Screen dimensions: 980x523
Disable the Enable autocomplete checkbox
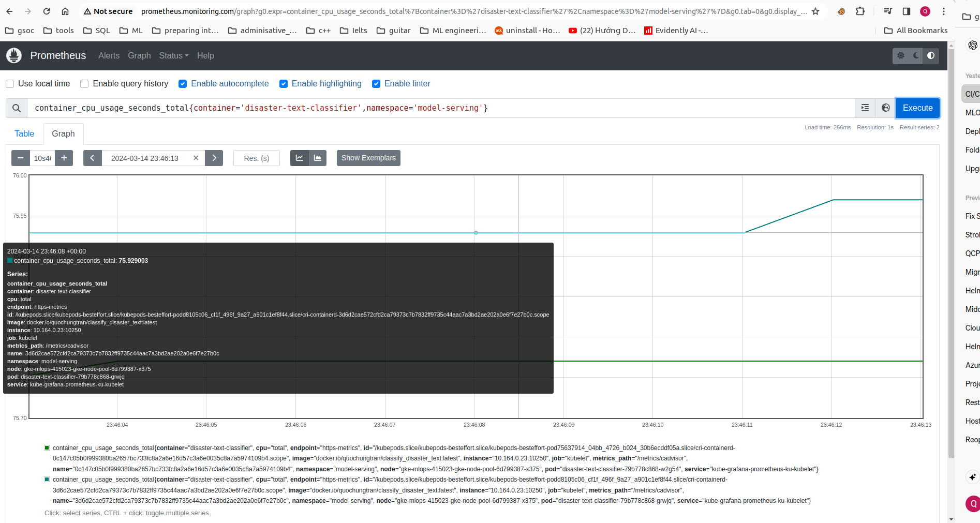tap(183, 84)
